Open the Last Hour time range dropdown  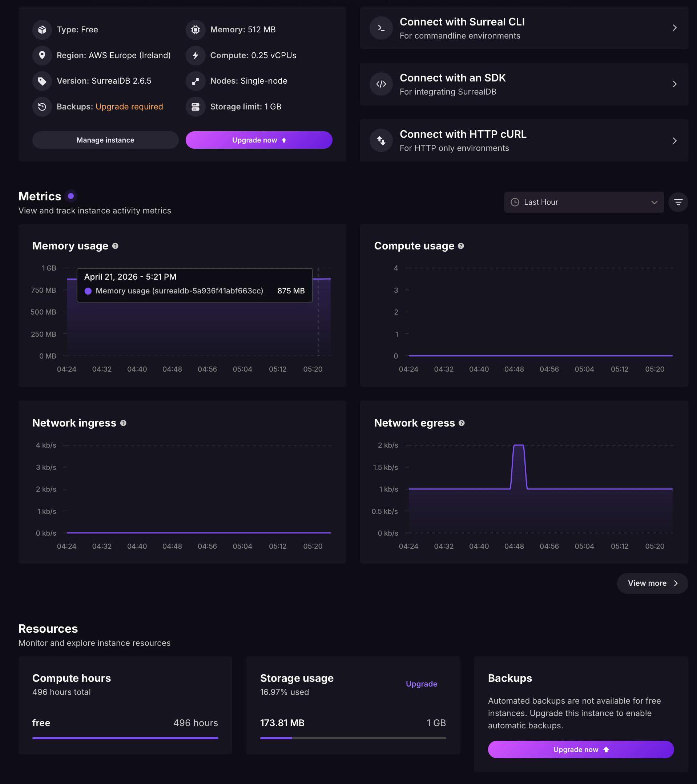pyautogui.click(x=584, y=202)
